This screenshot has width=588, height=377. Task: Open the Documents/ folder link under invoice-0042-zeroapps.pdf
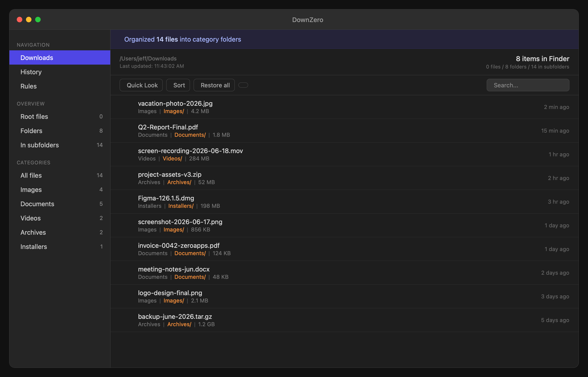coord(190,253)
